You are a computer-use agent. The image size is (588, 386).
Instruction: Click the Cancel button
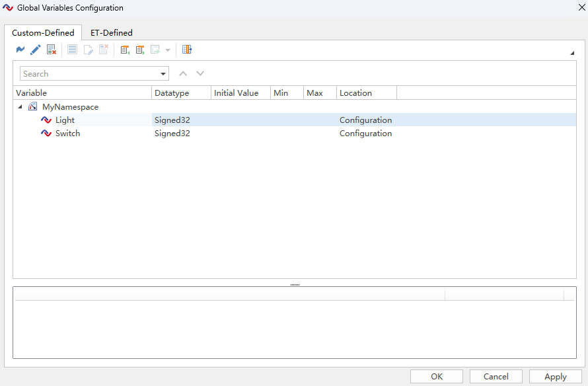click(x=496, y=376)
